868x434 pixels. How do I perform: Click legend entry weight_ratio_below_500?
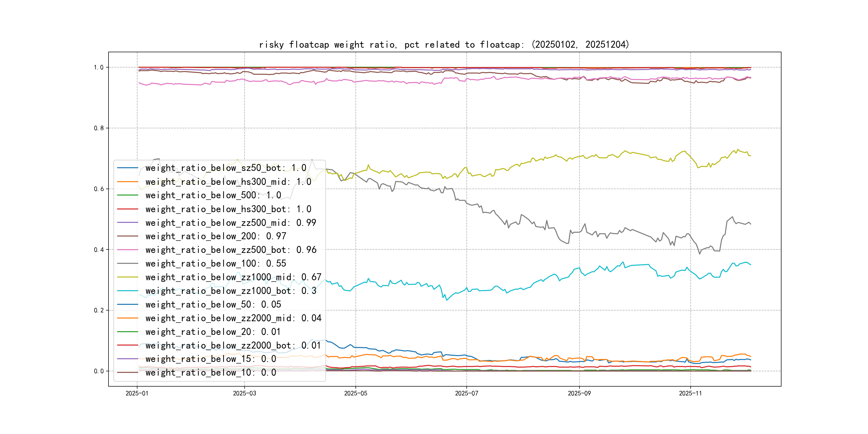click(x=213, y=195)
